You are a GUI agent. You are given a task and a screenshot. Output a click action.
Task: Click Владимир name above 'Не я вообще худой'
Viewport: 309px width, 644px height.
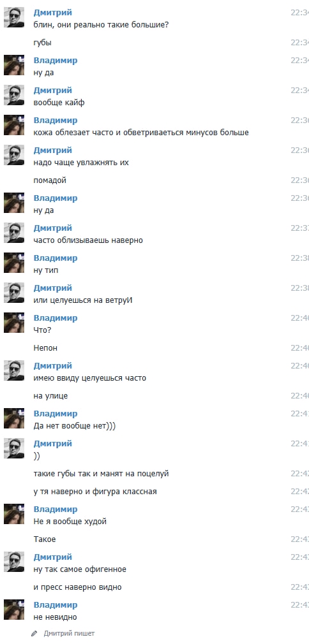(56, 509)
